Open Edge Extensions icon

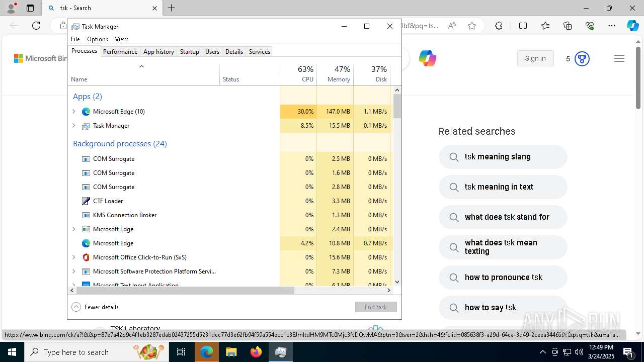499,26
